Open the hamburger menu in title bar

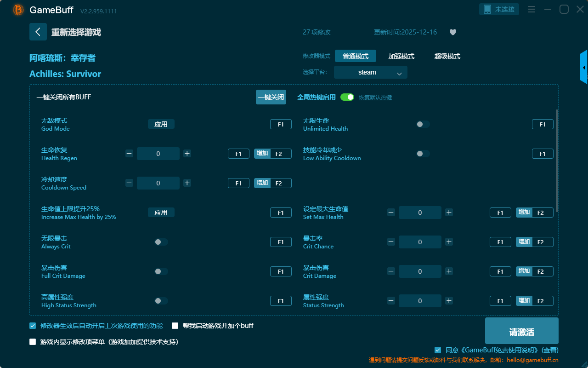[531, 9]
